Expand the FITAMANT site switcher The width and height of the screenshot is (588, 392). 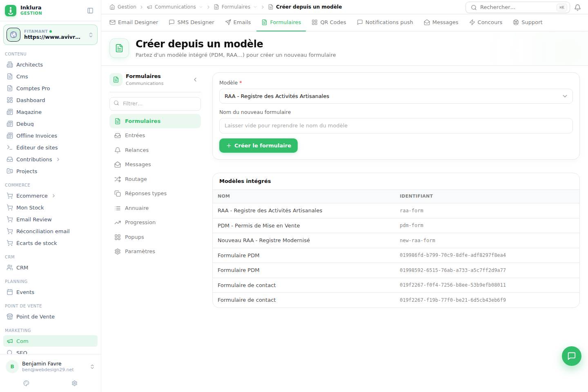(51, 35)
